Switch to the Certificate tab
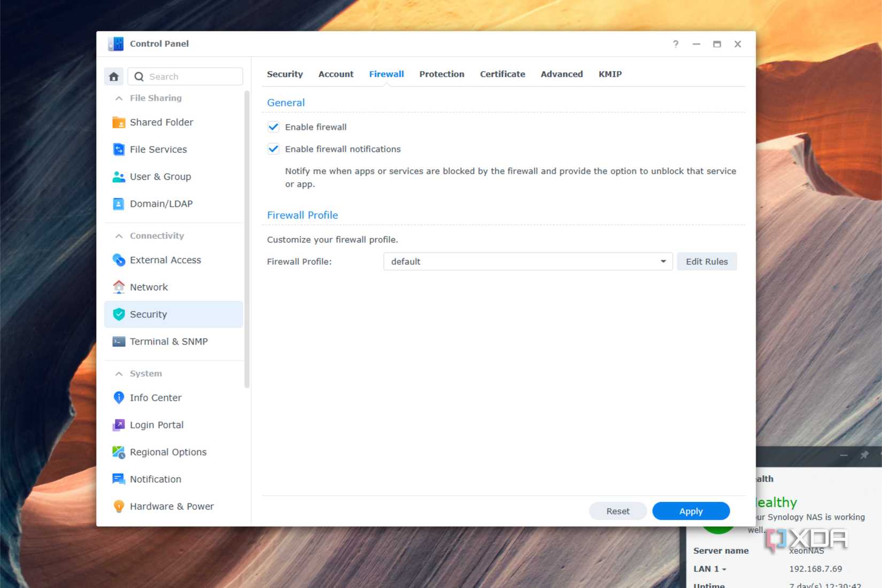Image resolution: width=882 pixels, height=588 pixels. pos(502,74)
